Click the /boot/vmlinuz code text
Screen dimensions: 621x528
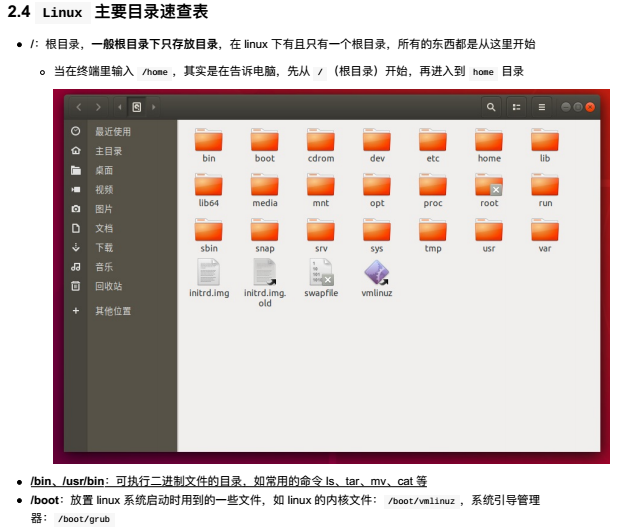coord(421,501)
